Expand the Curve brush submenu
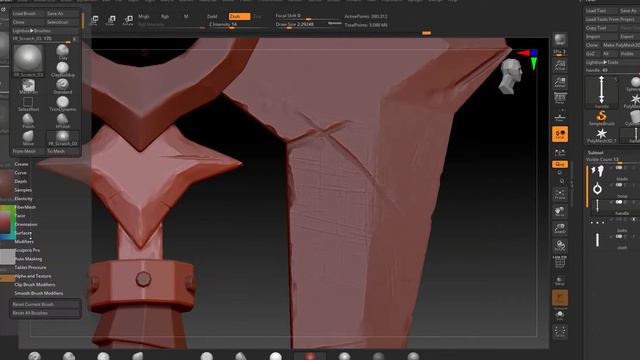This screenshot has width=640, height=360. tap(20, 173)
